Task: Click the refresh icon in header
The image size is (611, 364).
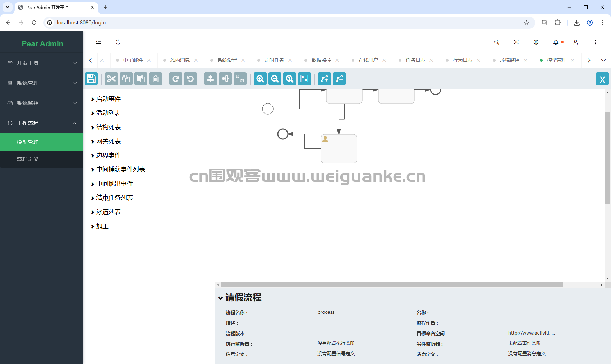Action: point(118,42)
